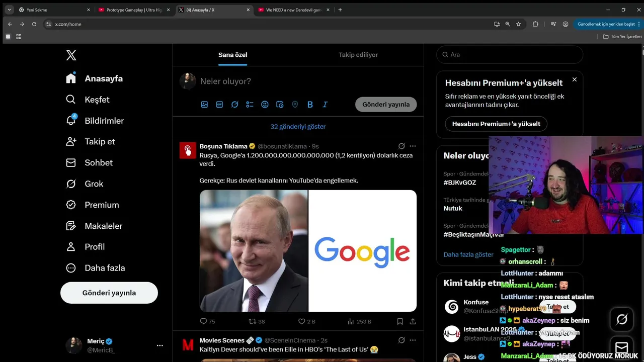
Task: Open Makaleler articles
Action: (x=94, y=226)
